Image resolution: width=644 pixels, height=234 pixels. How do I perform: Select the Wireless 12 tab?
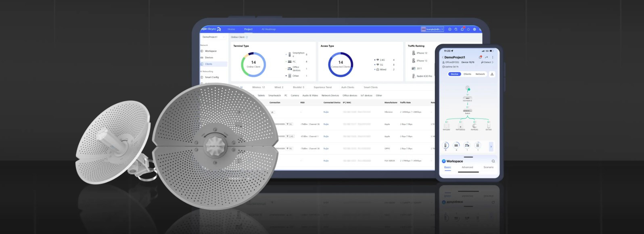pyautogui.click(x=259, y=87)
